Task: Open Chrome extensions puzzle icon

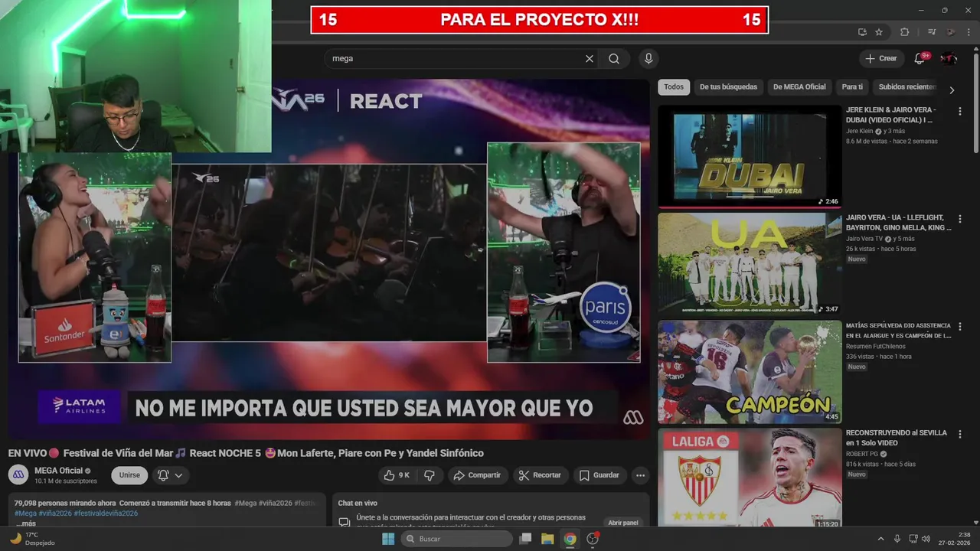Action: (904, 32)
